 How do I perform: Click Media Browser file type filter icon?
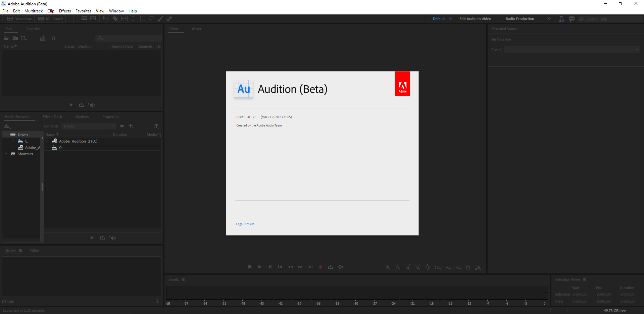point(156,126)
